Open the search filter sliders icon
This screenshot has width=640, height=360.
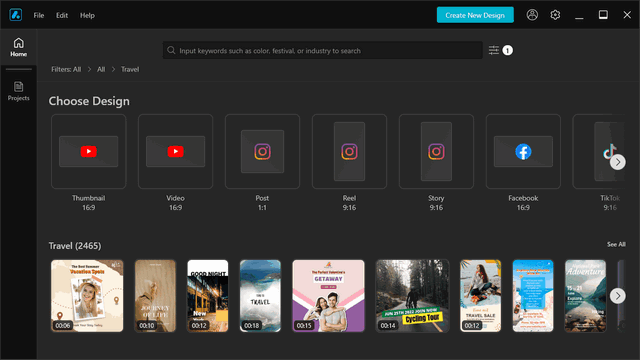tap(494, 50)
